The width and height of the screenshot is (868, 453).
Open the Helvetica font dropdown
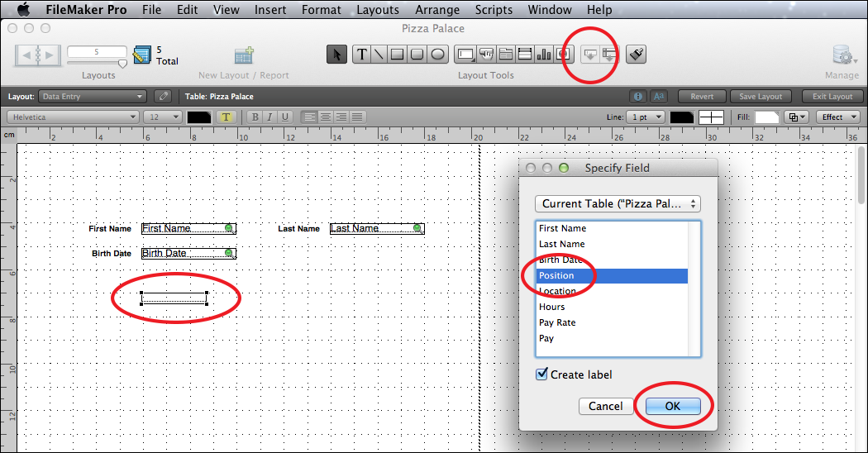(x=73, y=117)
